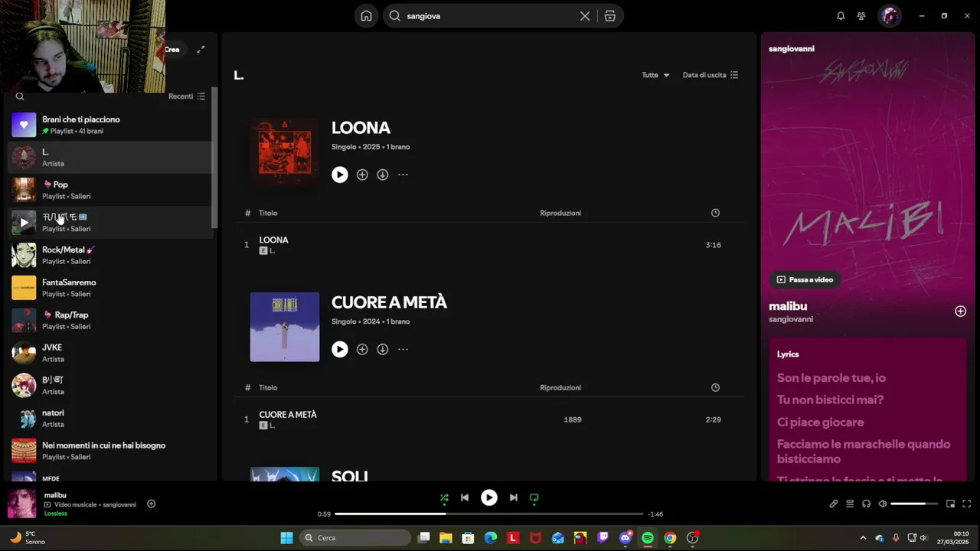
Task: Toggle shuffle in the player
Action: click(x=444, y=497)
